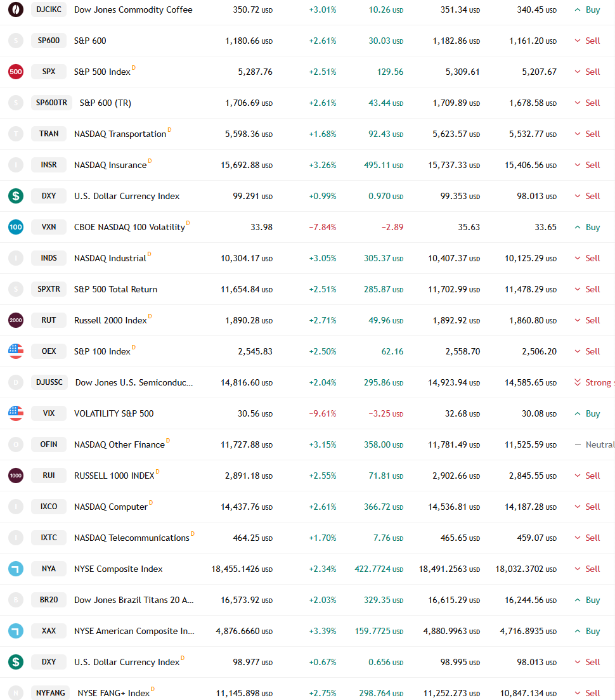Image resolution: width=615 pixels, height=700 pixels.
Task: Click the Russell 2000 logo icon
Action: [x=16, y=320]
